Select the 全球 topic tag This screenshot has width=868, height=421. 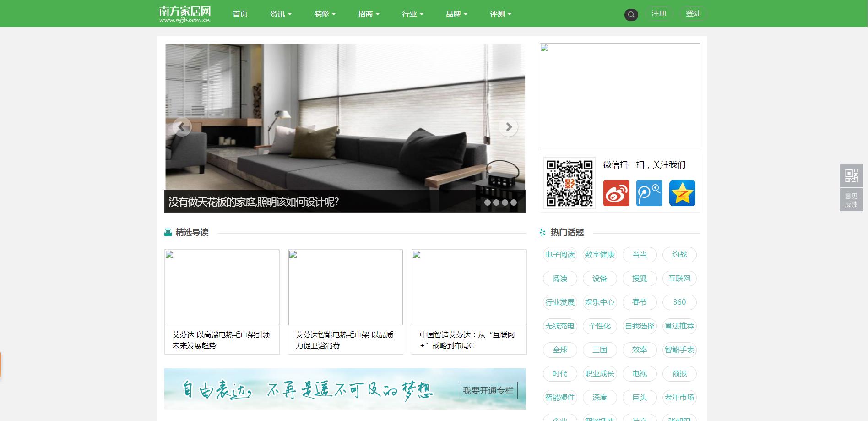click(560, 350)
